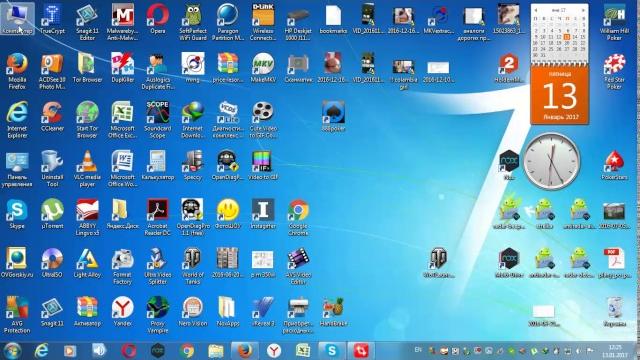Screen dimensions: 640x360
Task: Click the taskbar clock and date
Action: coord(614,351)
